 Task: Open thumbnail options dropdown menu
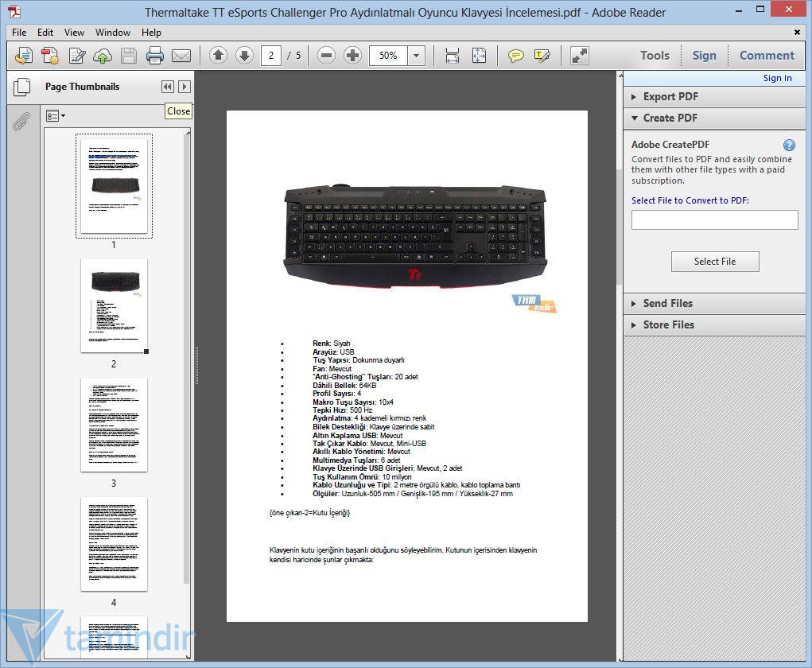[x=56, y=116]
